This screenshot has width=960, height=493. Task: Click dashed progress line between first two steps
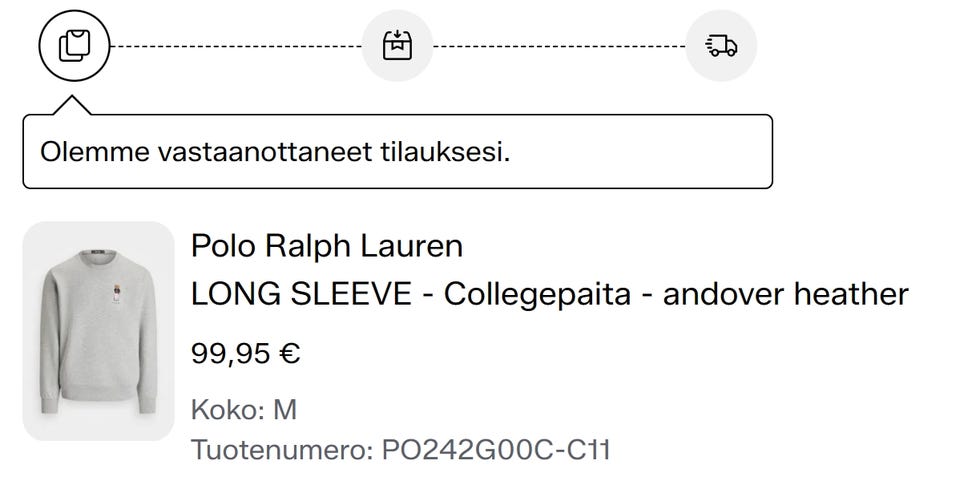point(236,46)
